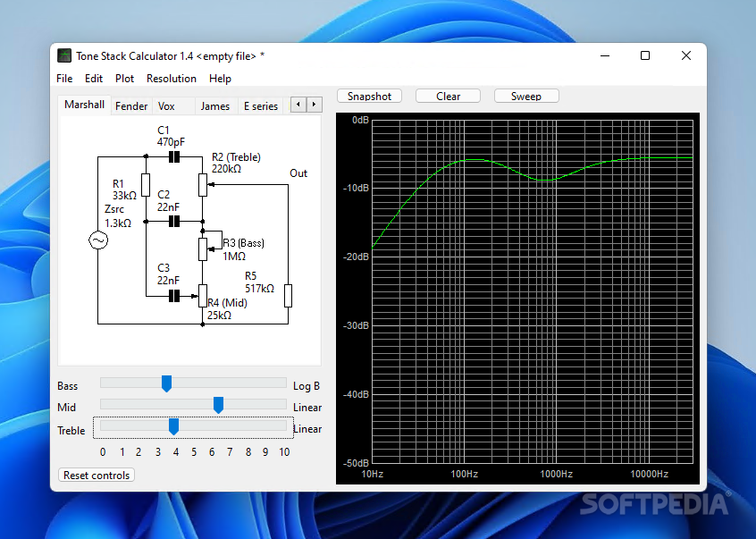Select the R1 33kΩ resistor symbol
756x539 pixels.
click(x=146, y=185)
